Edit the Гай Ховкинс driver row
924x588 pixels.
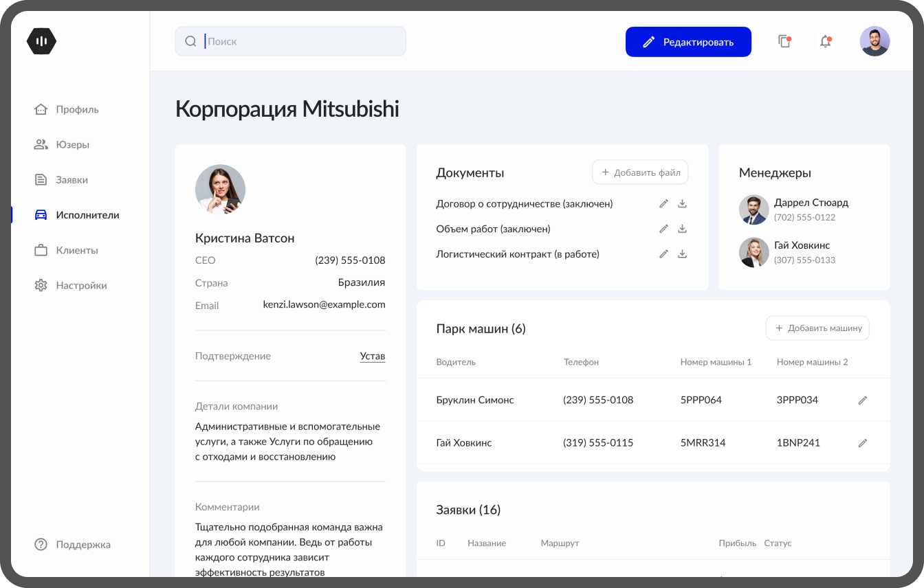tap(863, 443)
